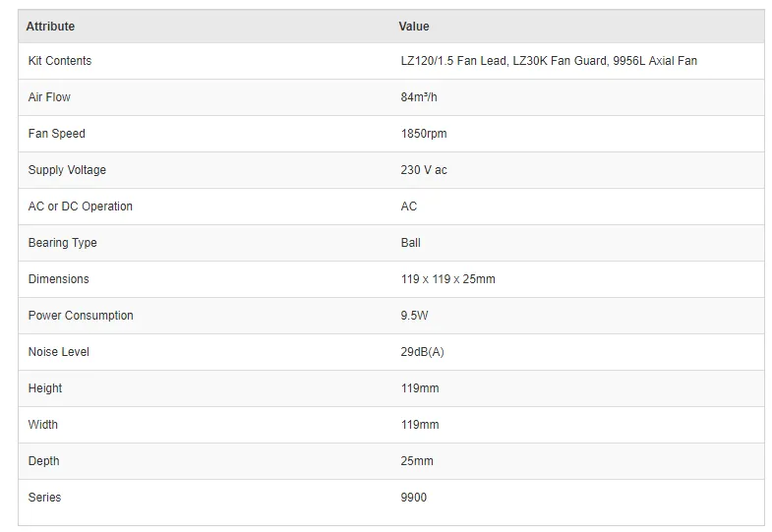Click the 119 x 119 x 25mm value
The width and height of the screenshot is (772, 532).
click(x=447, y=279)
